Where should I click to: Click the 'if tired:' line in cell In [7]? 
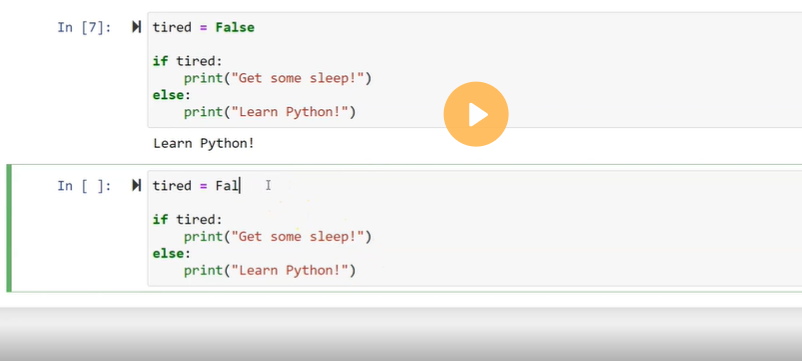pos(188,61)
